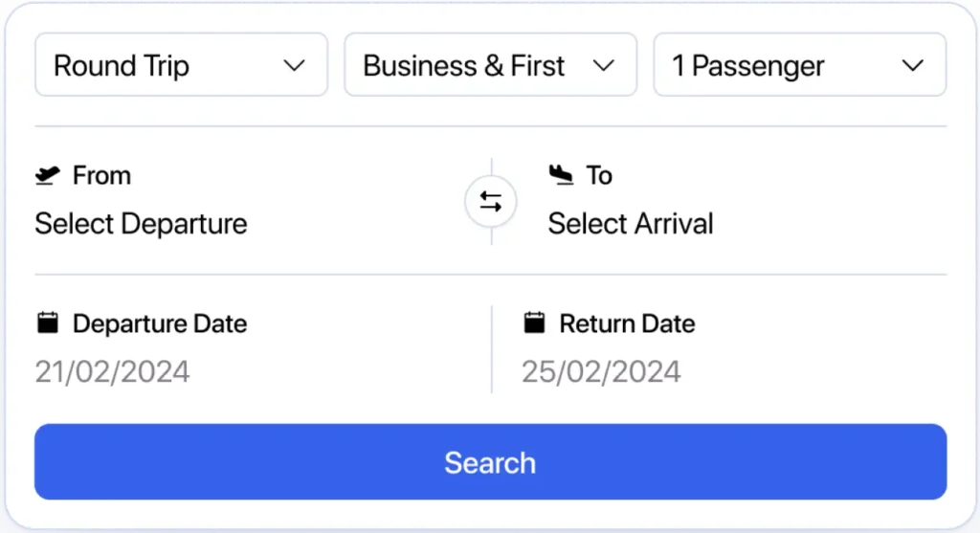Click the Select Departure field
This screenshot has width=980, height=533.
pyautogui.click(x=142, y=224)
